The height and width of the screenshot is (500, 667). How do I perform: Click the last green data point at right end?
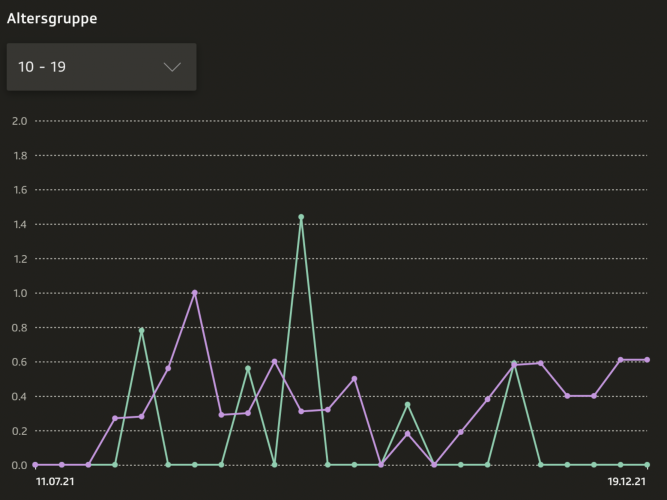pyautogui.click(x=647, y=465)
